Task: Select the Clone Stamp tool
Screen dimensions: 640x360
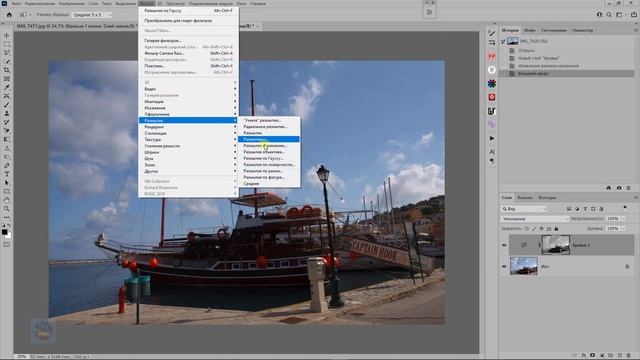Action: point(7,113)
